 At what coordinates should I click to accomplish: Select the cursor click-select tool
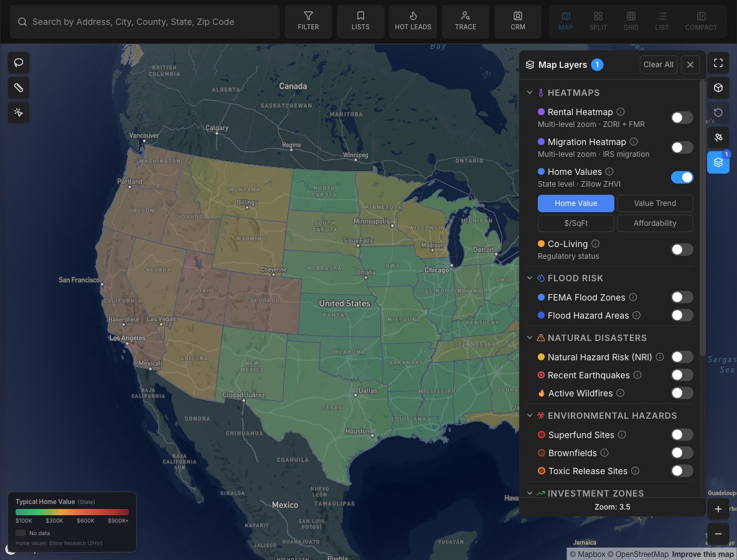click(19, 112)
